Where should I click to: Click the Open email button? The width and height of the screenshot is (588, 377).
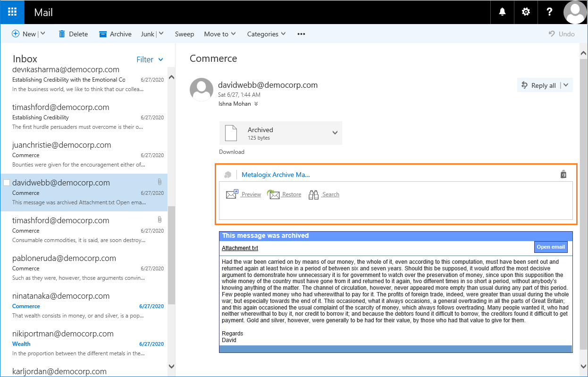tap(551, 247)
